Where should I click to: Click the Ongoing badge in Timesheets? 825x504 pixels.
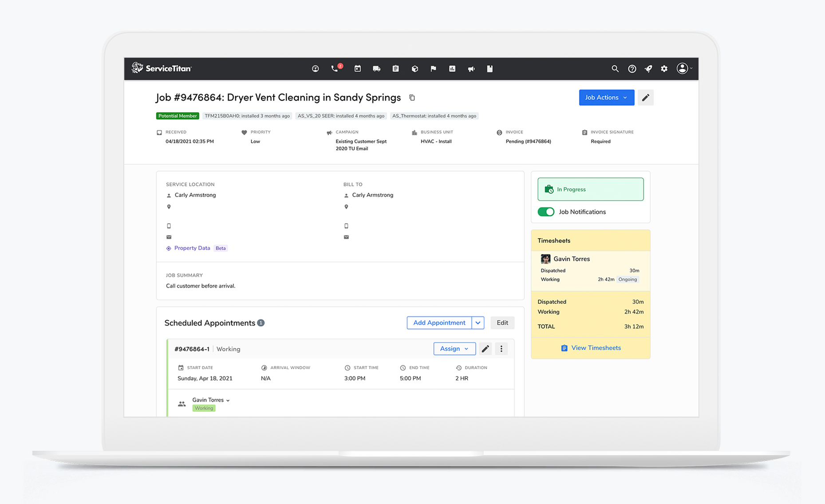(628, 280)
